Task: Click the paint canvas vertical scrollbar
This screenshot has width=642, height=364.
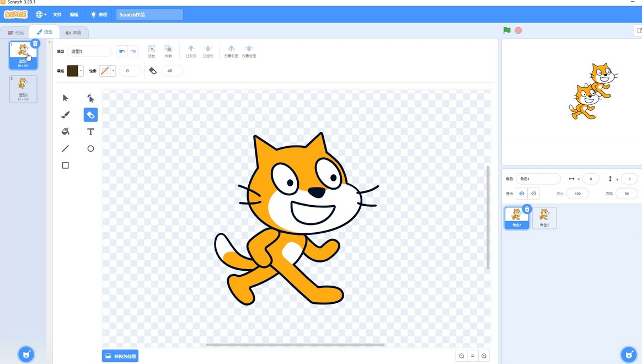Action: [x=488, y=217]
